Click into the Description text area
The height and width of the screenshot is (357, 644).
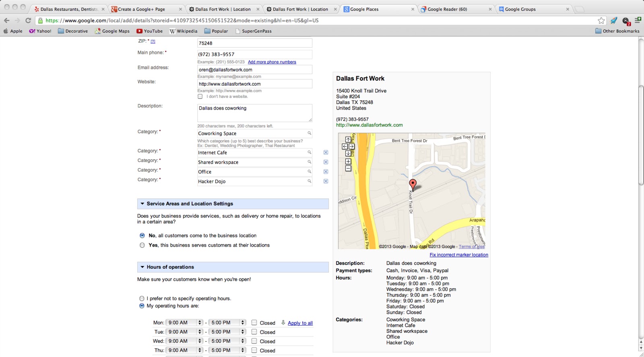[255, 113]
